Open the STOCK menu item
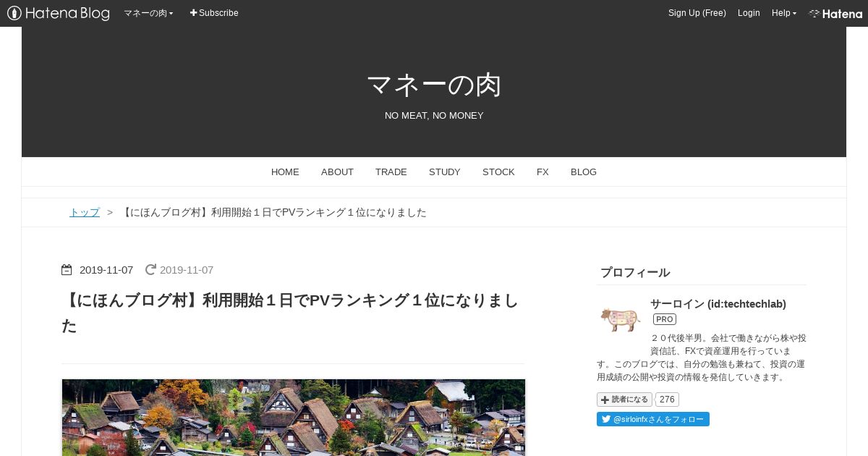The height and width of the screenshot is (456, 868). (498, 172)
